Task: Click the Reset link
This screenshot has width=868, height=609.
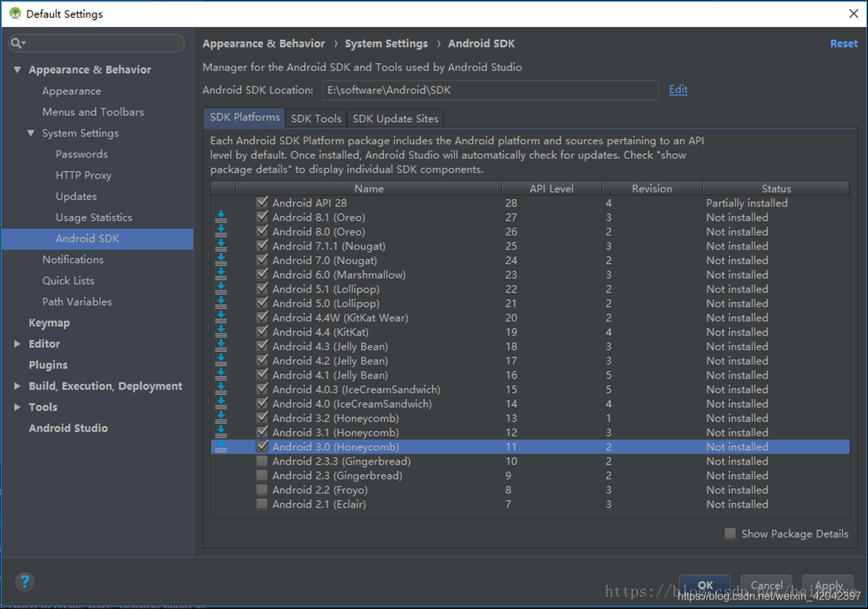Action: pos(844,43)
